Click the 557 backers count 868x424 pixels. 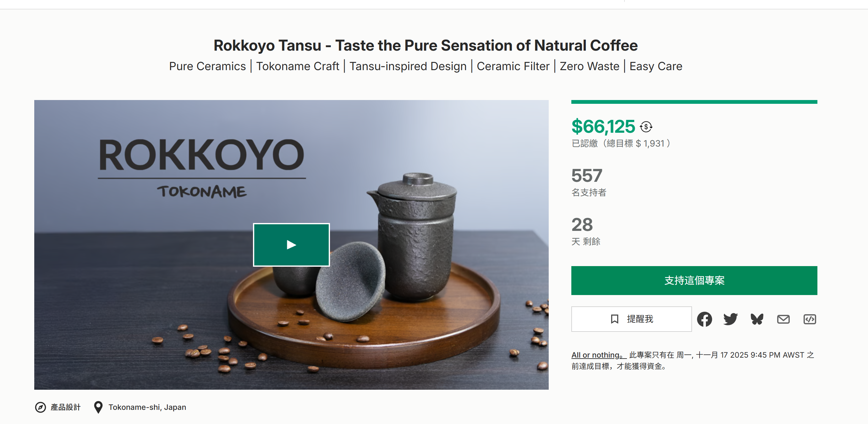coord(587,176)
